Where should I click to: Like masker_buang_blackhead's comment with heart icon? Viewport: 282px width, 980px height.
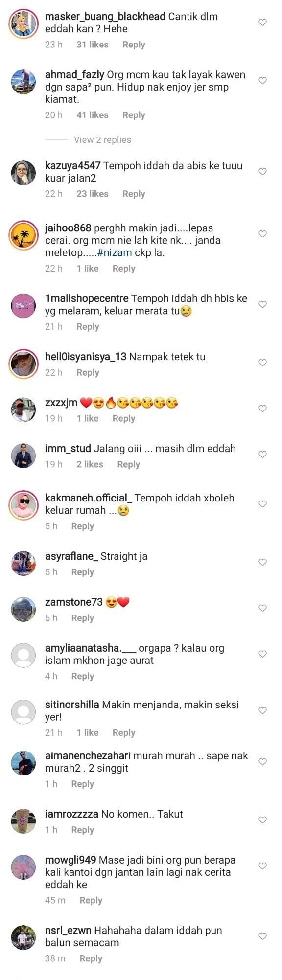pos(262,23)
